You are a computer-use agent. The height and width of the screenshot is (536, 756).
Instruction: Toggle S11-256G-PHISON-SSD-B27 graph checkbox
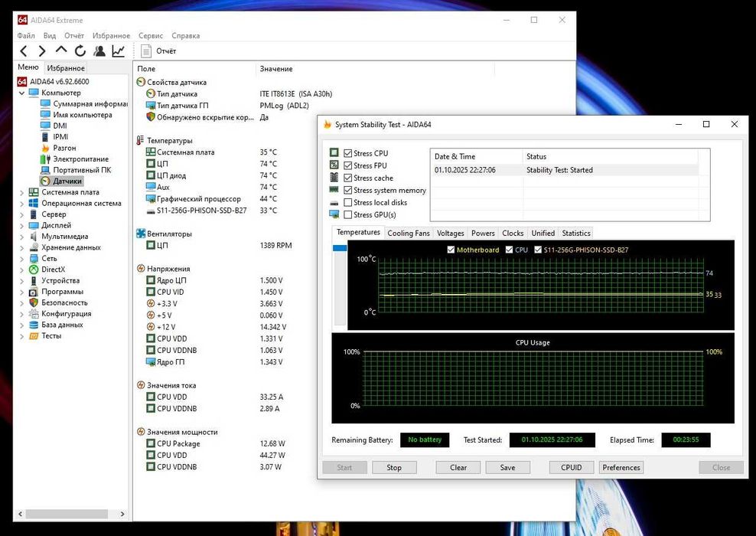[x=538, y=250]
